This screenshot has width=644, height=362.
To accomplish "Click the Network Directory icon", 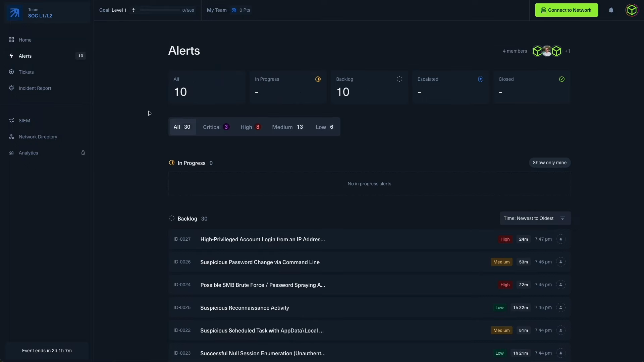I will click(11, 136).
